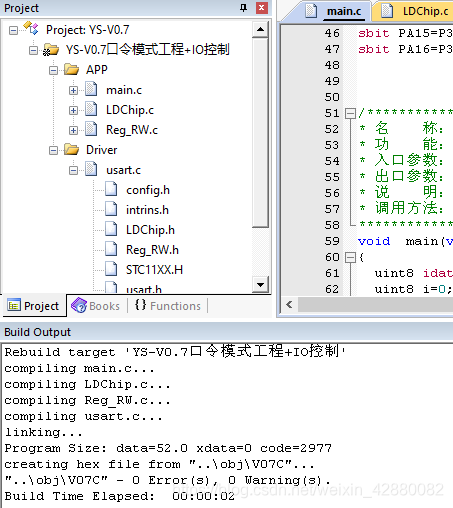Select Reg_RW.c in the APP group

132,130
